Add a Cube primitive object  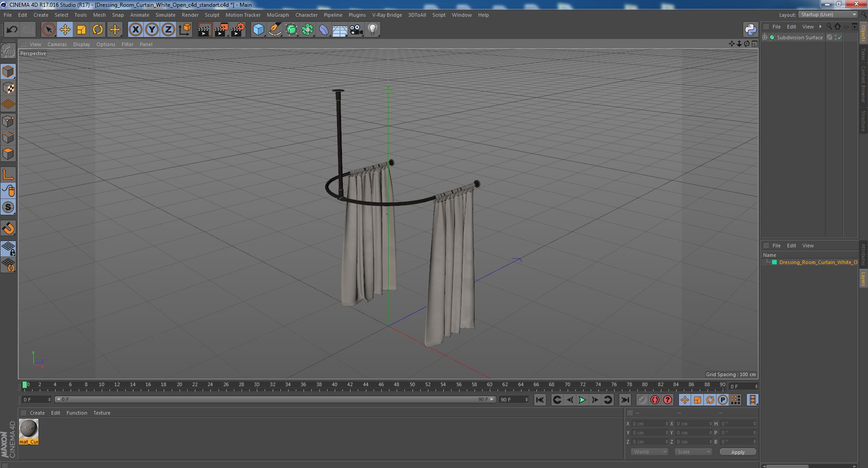(x=258, y=30)
